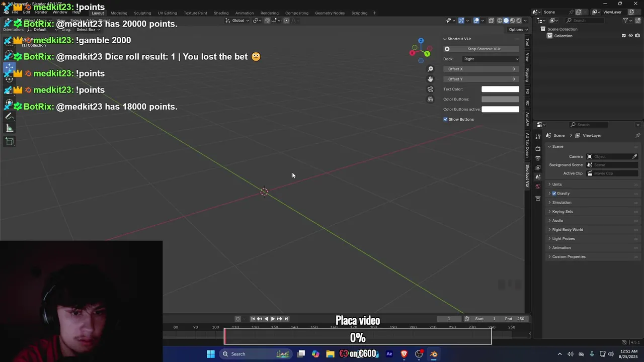Open the World properties tab icon
This screenshot has width=644, height=362.
pyautogui.click(x=538, y=187)
